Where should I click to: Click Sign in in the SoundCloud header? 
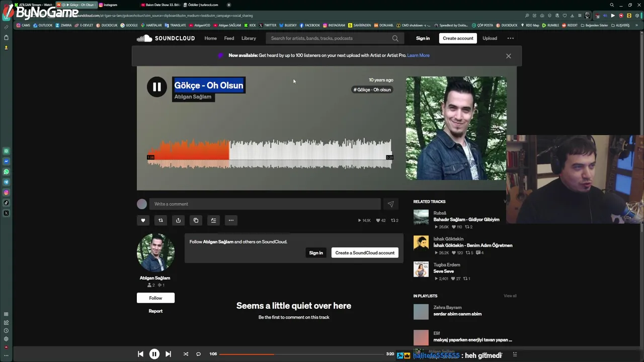pos(423,38)
